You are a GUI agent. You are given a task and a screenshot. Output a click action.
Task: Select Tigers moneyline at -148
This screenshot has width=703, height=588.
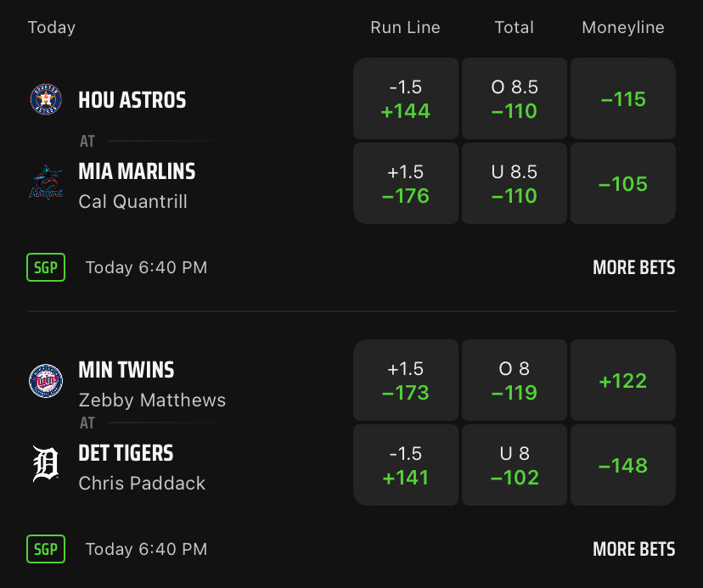pyautogui.click(x=623, y=465)
